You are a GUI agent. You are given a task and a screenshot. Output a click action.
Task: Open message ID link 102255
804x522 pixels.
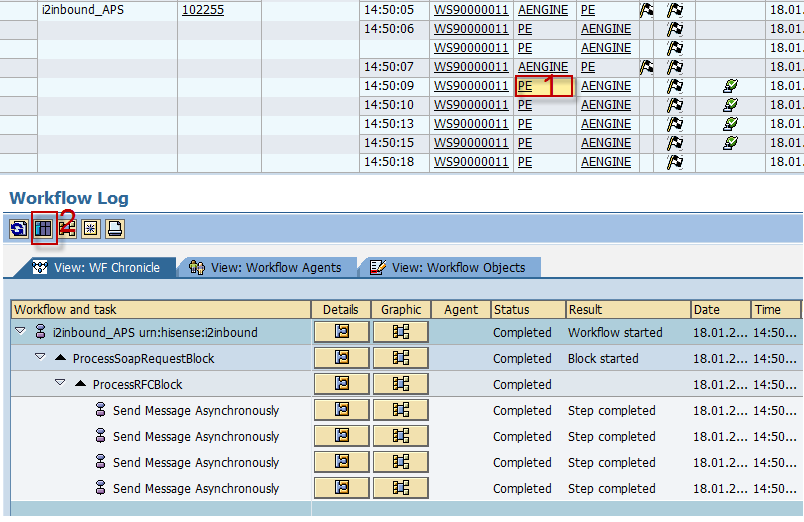[203, 10]
